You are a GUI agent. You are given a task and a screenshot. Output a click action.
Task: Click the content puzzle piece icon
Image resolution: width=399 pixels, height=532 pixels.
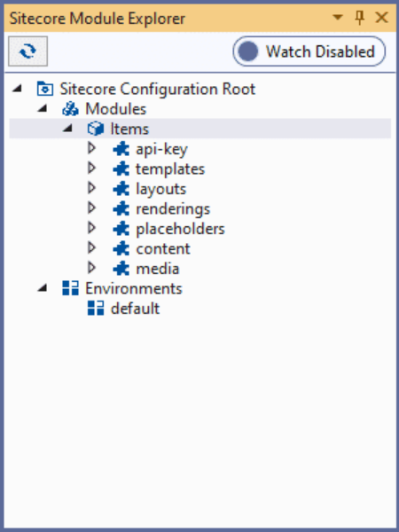[x=121, y=248]
